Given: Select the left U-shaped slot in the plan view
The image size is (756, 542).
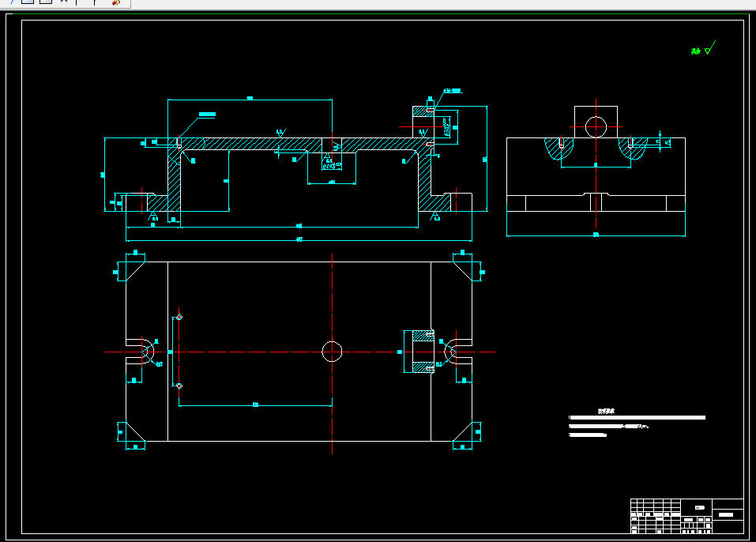Looking at the screenshot, I should 141,352.
